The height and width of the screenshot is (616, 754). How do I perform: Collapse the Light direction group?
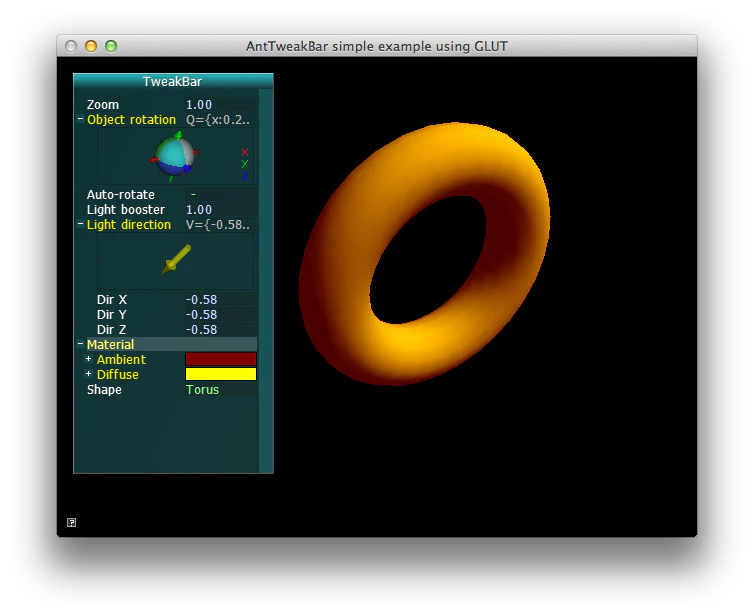80,224
